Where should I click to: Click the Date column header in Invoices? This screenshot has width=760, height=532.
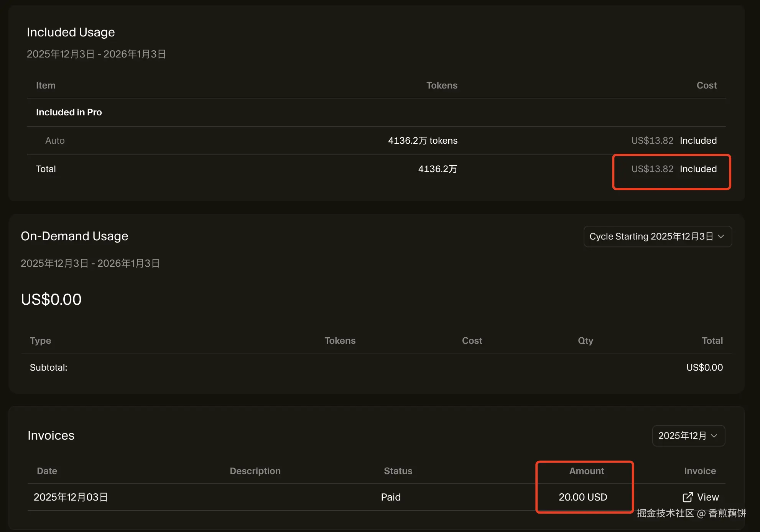point(47,471)
